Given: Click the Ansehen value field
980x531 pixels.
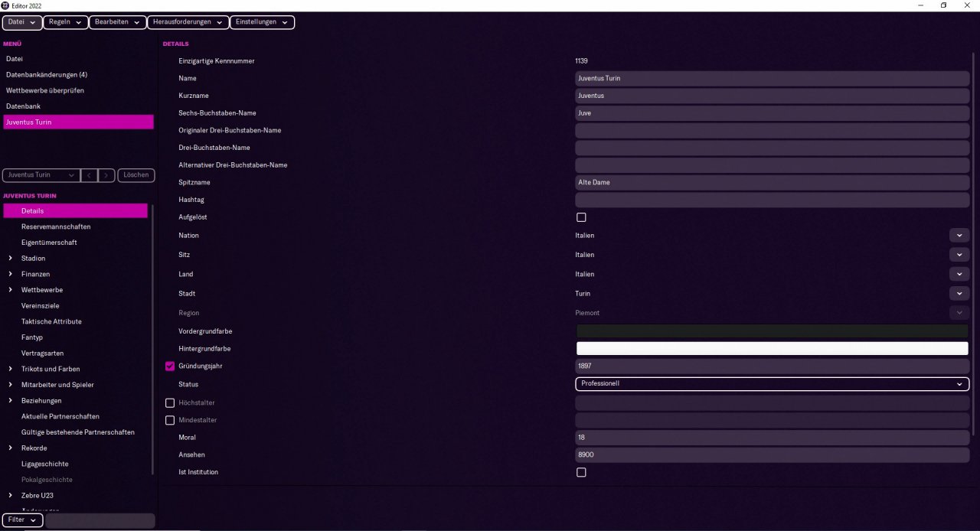Looking at the screenshot, I should [772, 455].
